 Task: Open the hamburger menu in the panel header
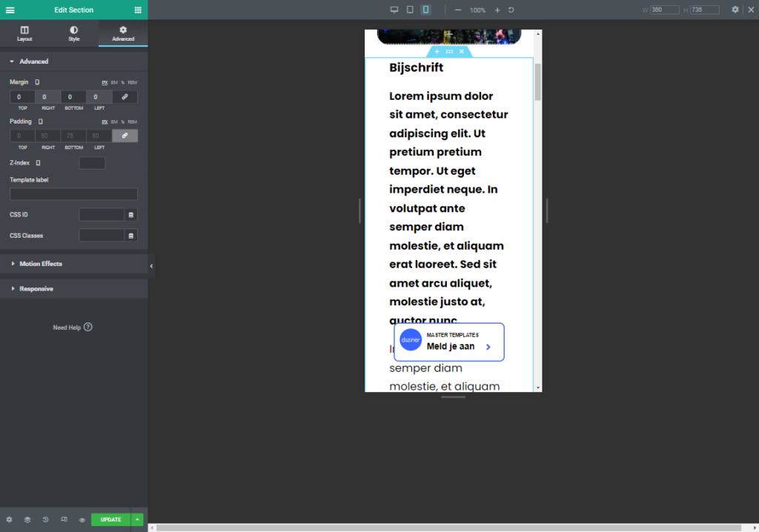pyautogui.click(x=10, y=10)
